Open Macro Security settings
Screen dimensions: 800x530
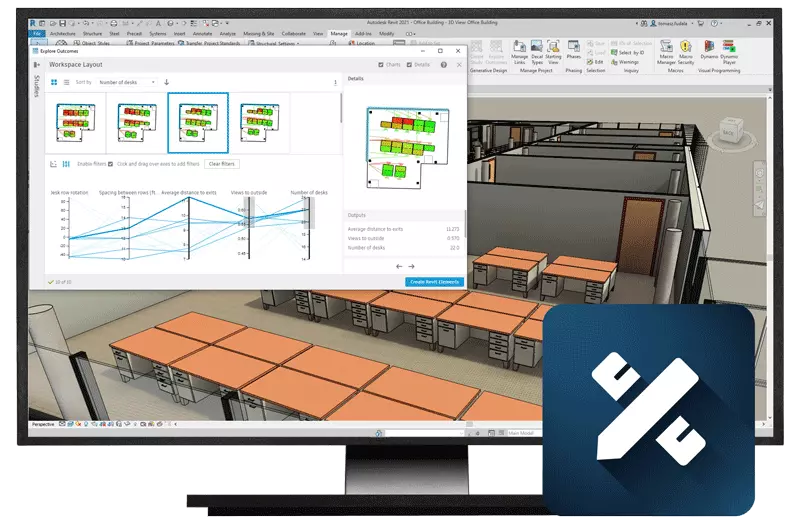point(686,53)
